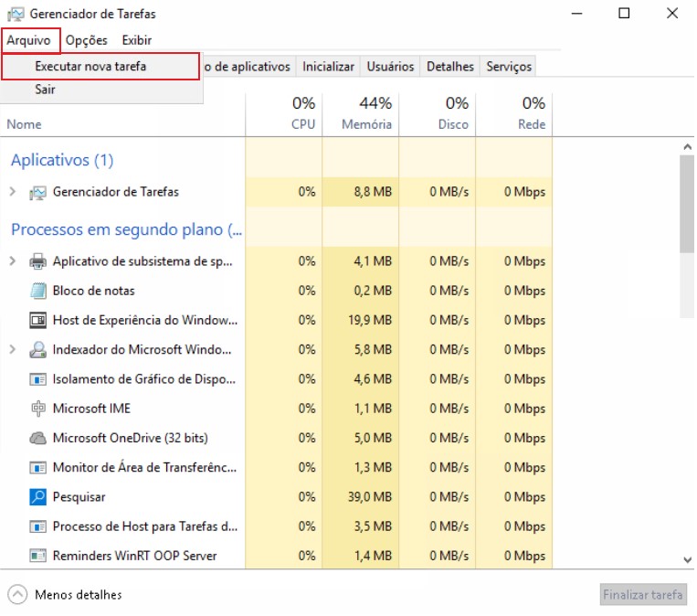Select the Microsoft IME process name

91,409
